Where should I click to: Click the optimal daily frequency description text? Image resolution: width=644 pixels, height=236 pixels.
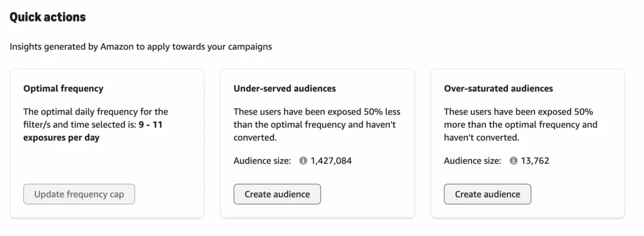coord(95,112)
